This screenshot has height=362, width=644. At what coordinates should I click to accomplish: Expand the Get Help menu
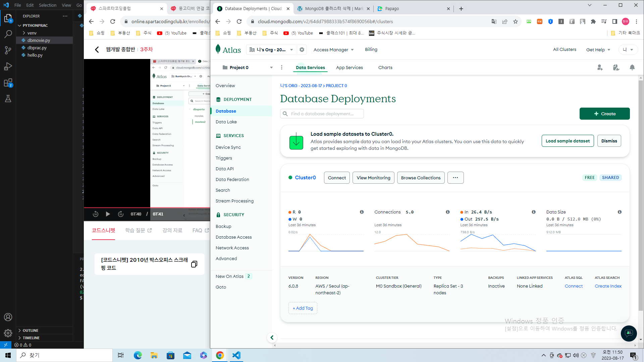click(598, 50)
